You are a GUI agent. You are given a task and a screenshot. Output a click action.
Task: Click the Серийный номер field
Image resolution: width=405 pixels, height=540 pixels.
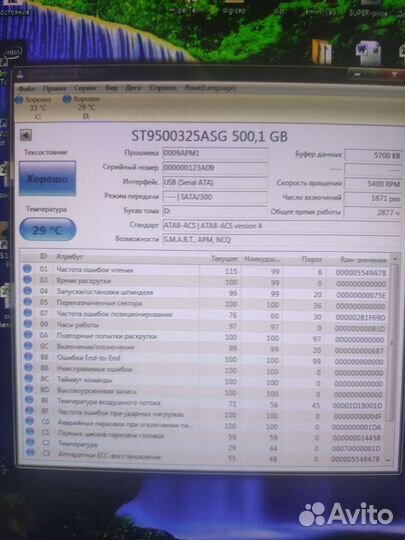pos(215,168)
